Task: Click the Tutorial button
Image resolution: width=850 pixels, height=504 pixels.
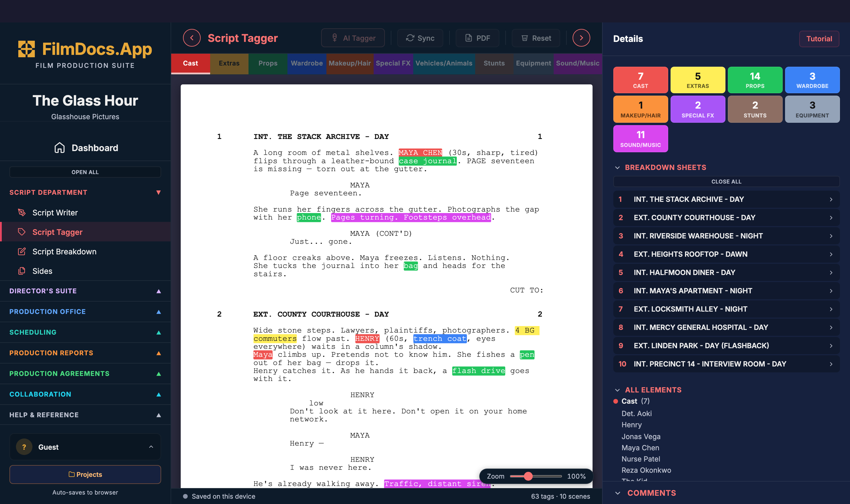Action: 819,39
